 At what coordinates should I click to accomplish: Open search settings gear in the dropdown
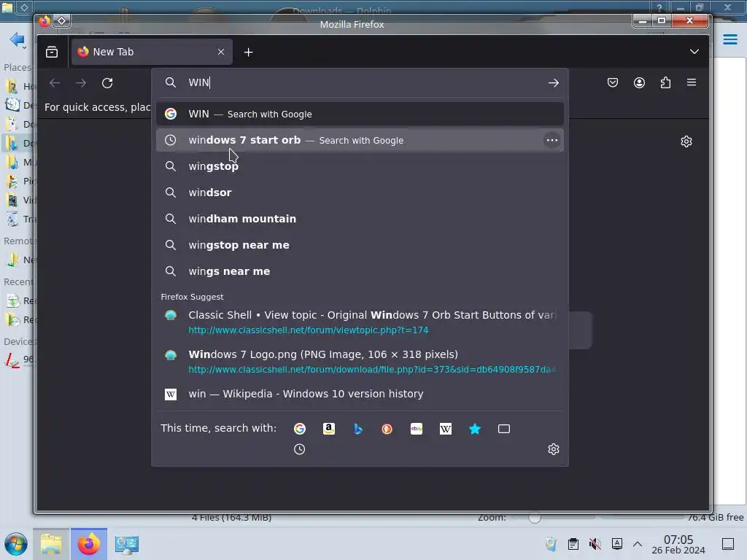point(553,449)
